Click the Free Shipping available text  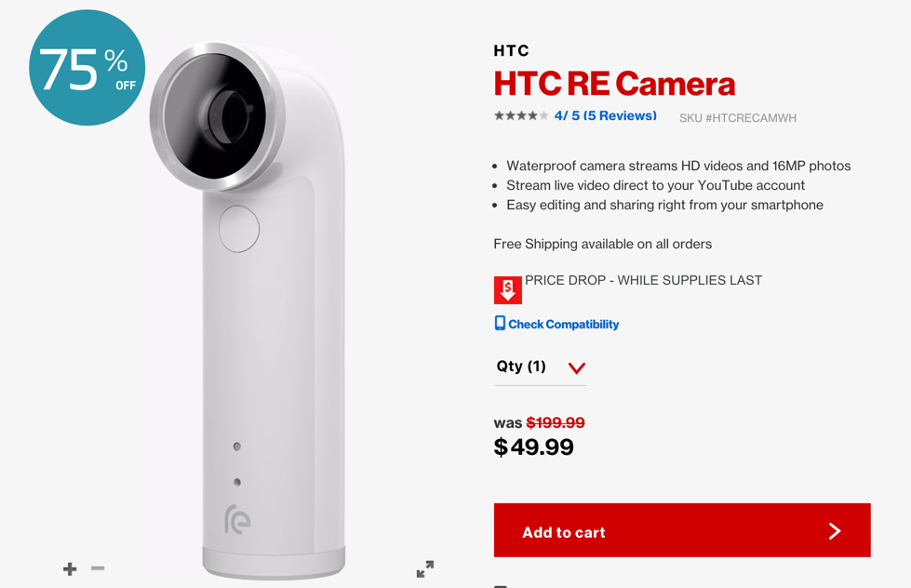(x=602, y=244)
